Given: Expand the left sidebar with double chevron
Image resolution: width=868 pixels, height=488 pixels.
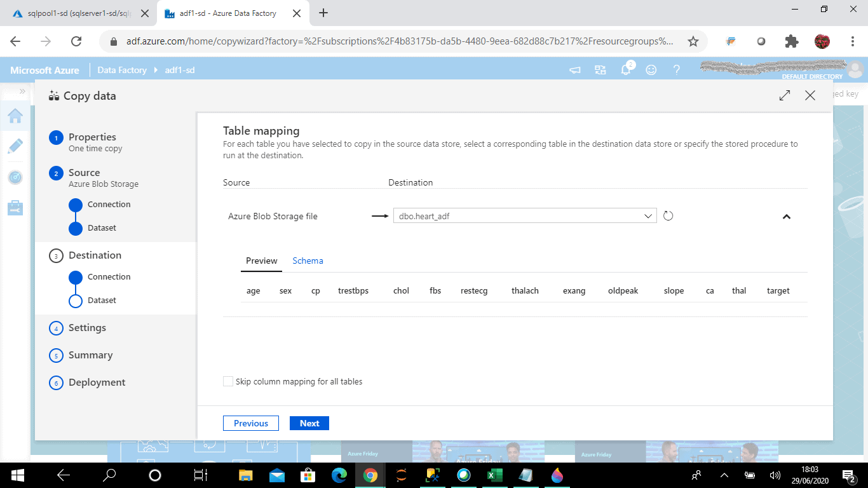Looking at the screenshot, I should (23, 91).
